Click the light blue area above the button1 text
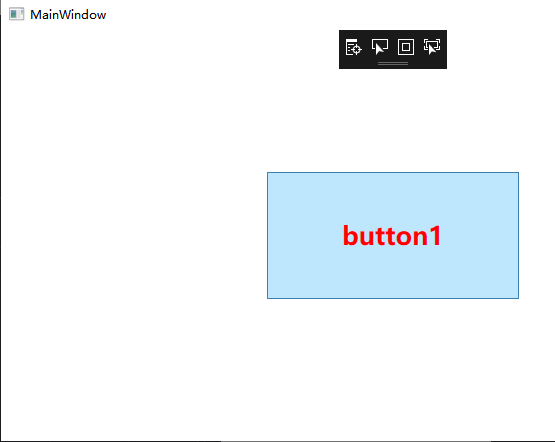 [393, 197]
